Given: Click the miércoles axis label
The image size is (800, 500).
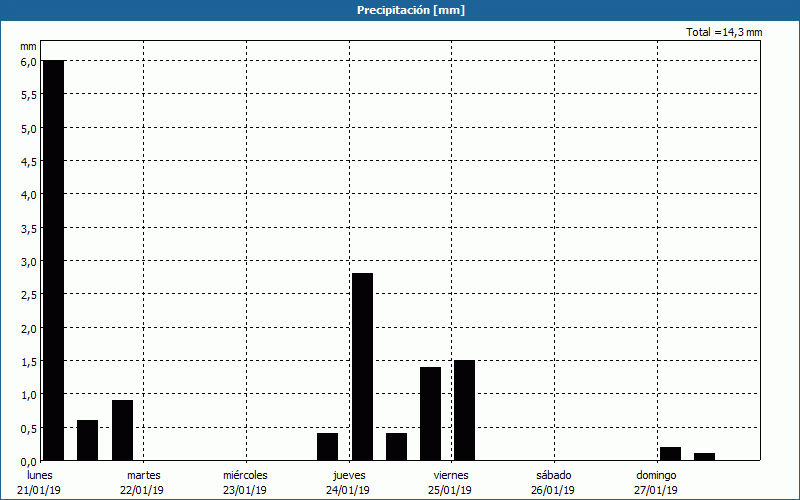Looking at the screenshot, I should (245, 475).
